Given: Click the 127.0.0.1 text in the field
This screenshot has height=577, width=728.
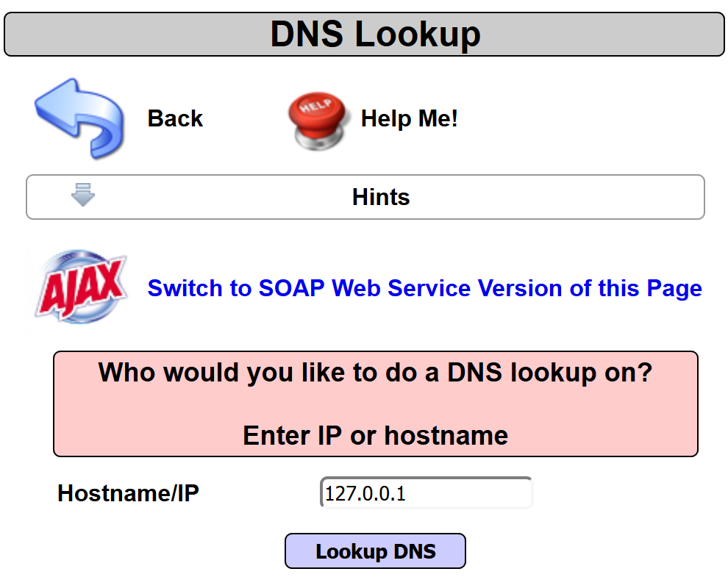Looking at the screenshot, I should [x=365, y=493].
